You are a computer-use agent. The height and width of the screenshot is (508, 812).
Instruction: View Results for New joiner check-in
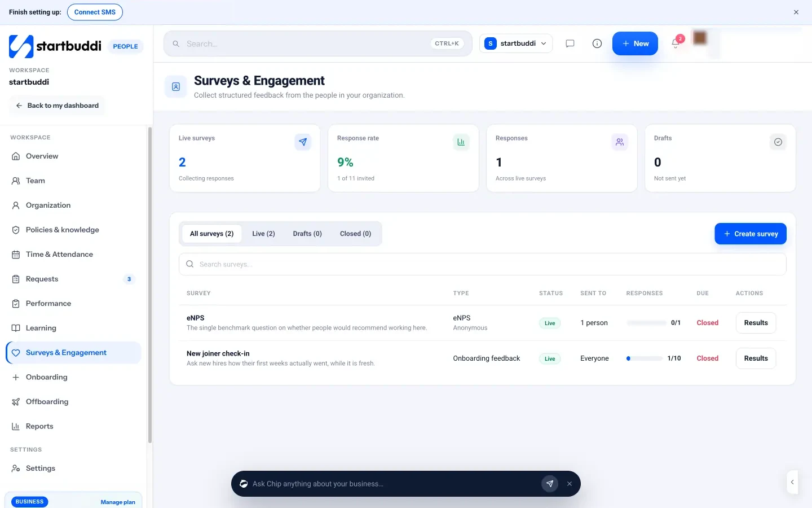pyautogui.click(x=756, y=358)
